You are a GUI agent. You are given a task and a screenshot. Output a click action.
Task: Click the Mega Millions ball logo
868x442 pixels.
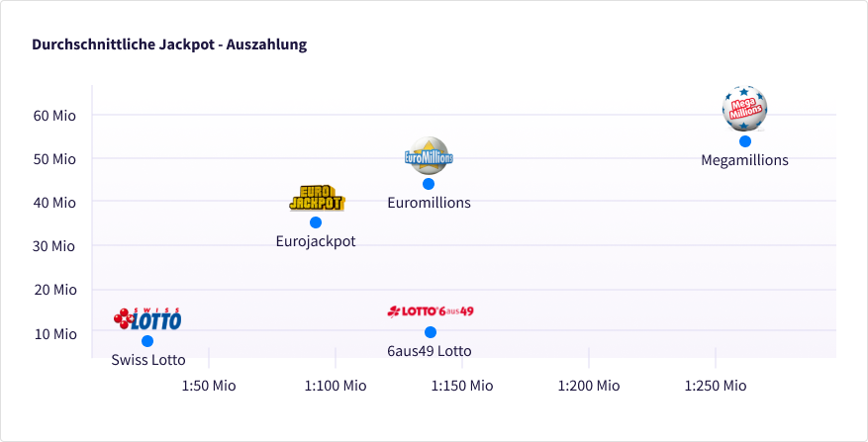pos(745,109)
